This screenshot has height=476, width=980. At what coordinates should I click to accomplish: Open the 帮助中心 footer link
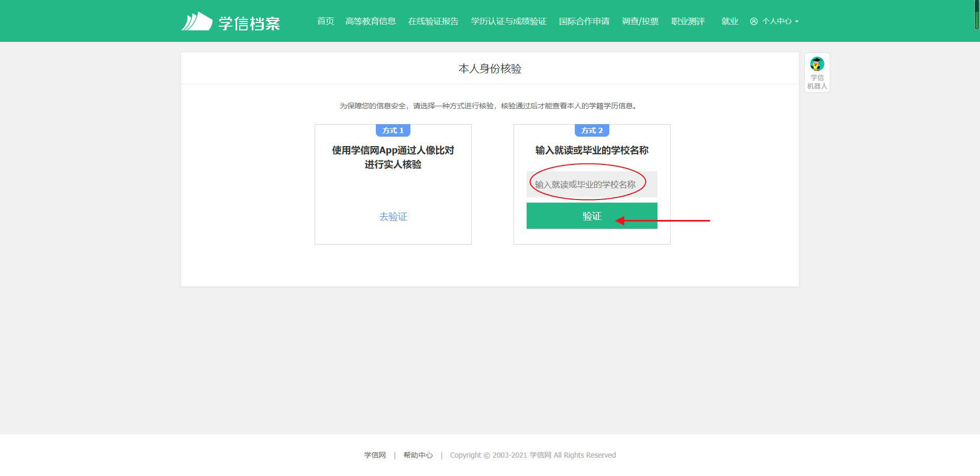(x=417, y=455)
